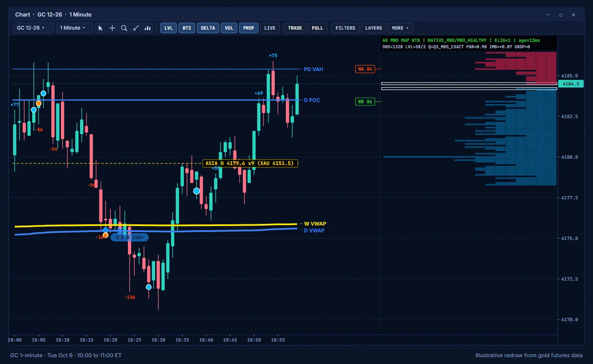Screen dimensions: 593x364
Task: Click the PD VAH line label
Action: point(313,69)
